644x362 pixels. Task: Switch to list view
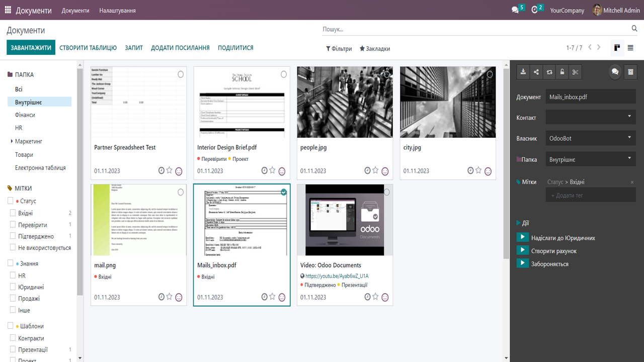tap(630, 48)
